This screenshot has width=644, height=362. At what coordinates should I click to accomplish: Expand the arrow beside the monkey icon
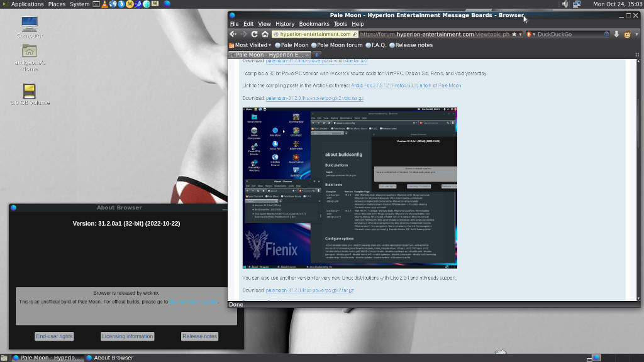pos(637,35)
